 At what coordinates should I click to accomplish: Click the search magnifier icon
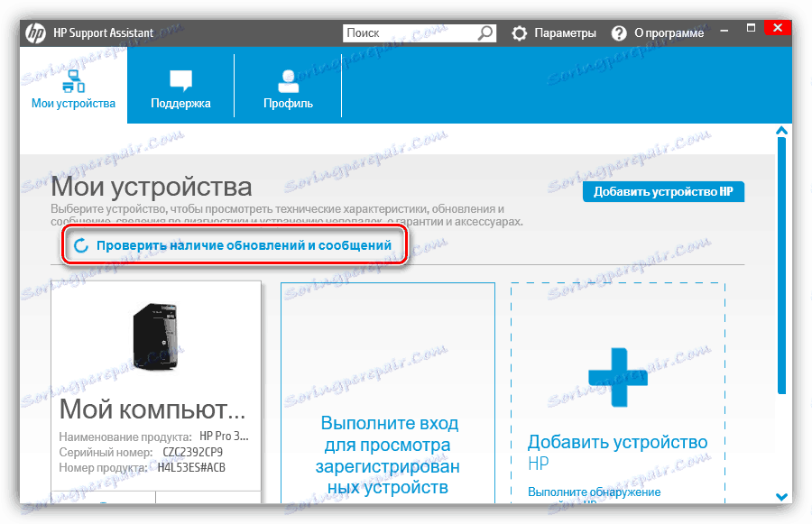[x=486, y=32]
